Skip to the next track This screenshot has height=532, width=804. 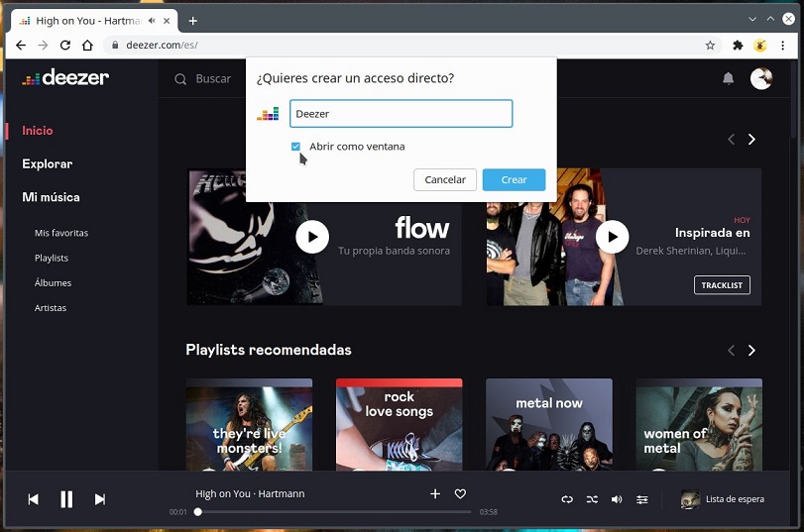tap(100, 499)
